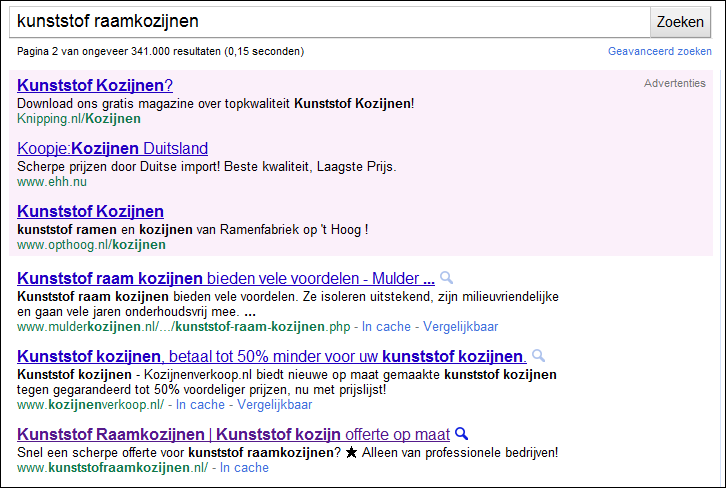Focus the search field containing kunststof raamkozijnen

point(330,22)
